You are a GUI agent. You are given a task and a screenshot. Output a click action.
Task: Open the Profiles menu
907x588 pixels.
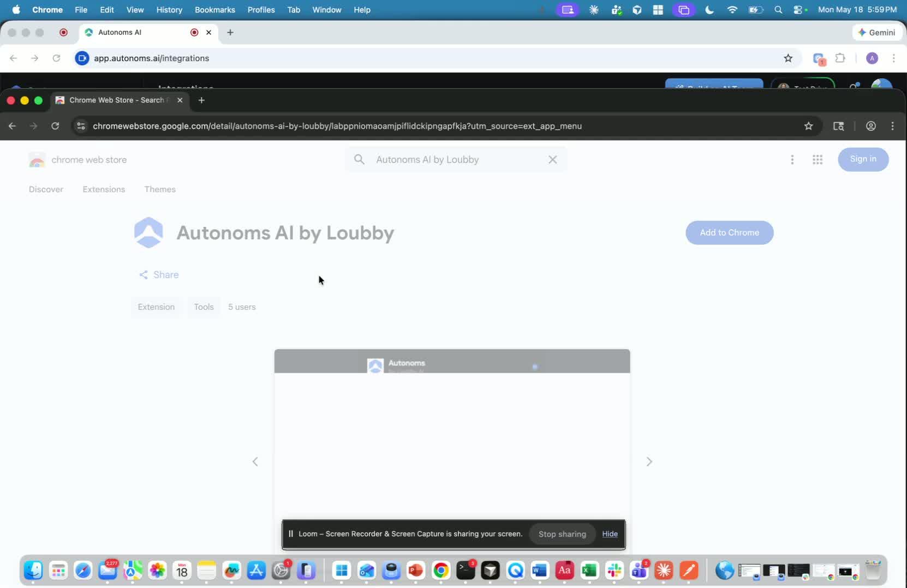(261, 10)
